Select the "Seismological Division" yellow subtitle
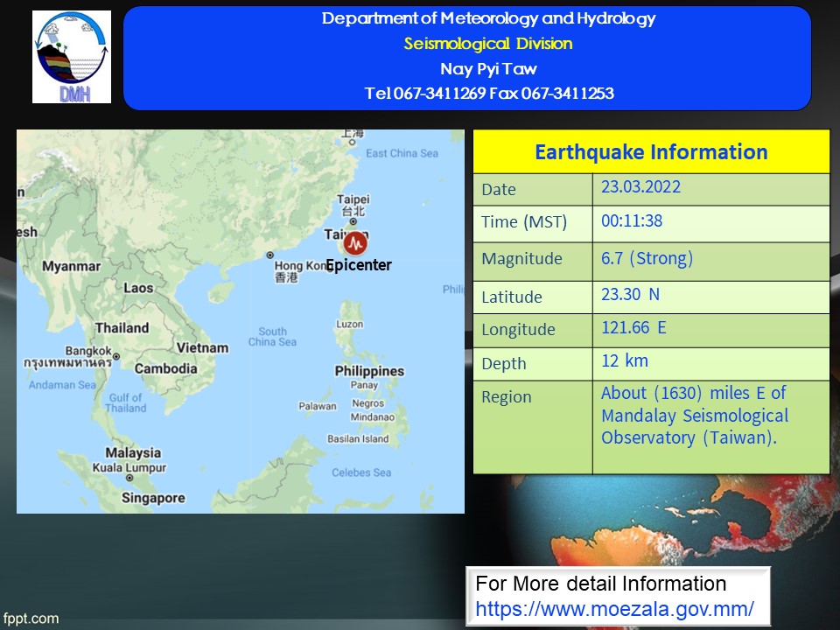The height and width of the screenshot is (630, 840). [x=488, y=44]
